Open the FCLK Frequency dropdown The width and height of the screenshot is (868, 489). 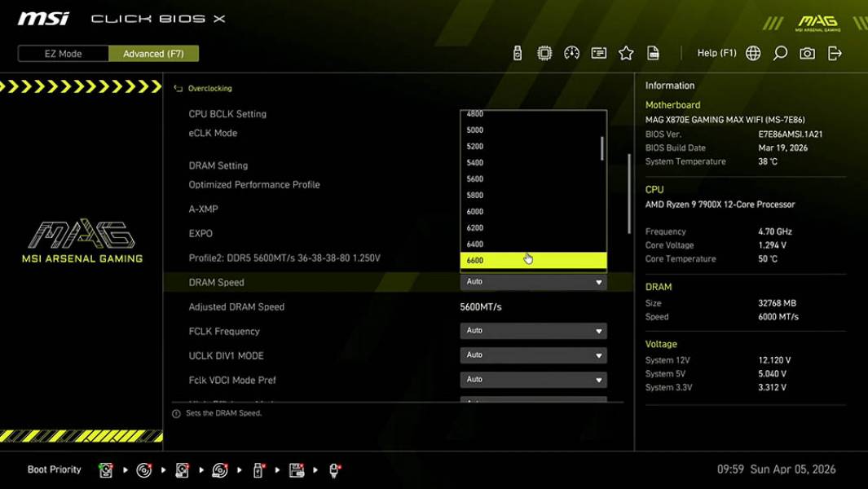533,331
